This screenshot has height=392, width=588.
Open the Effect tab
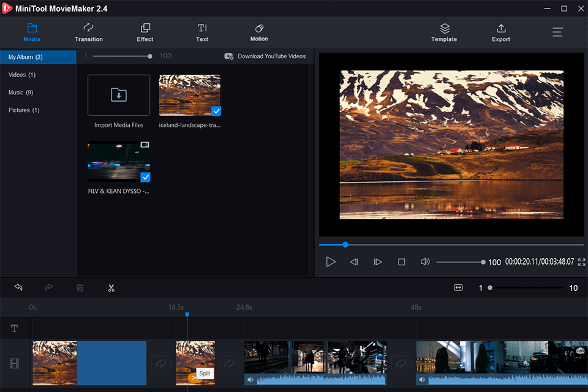click(145, 32)
